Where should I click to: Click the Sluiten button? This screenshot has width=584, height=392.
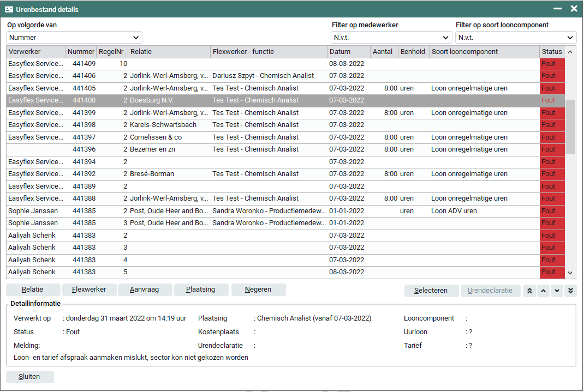30,377
